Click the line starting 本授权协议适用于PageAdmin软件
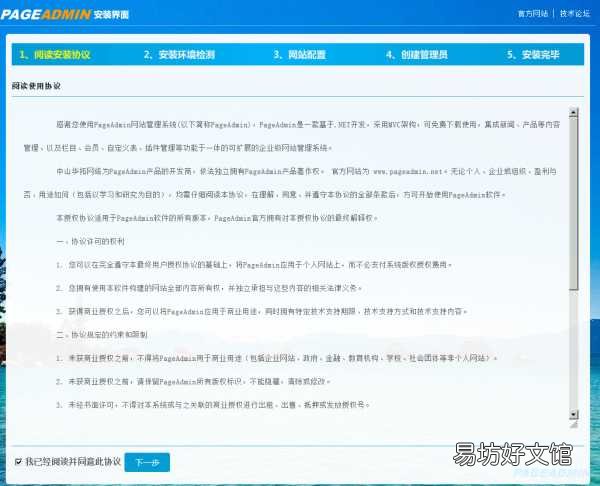The height and width of the screenshot is (486, 600). point(217,218)
